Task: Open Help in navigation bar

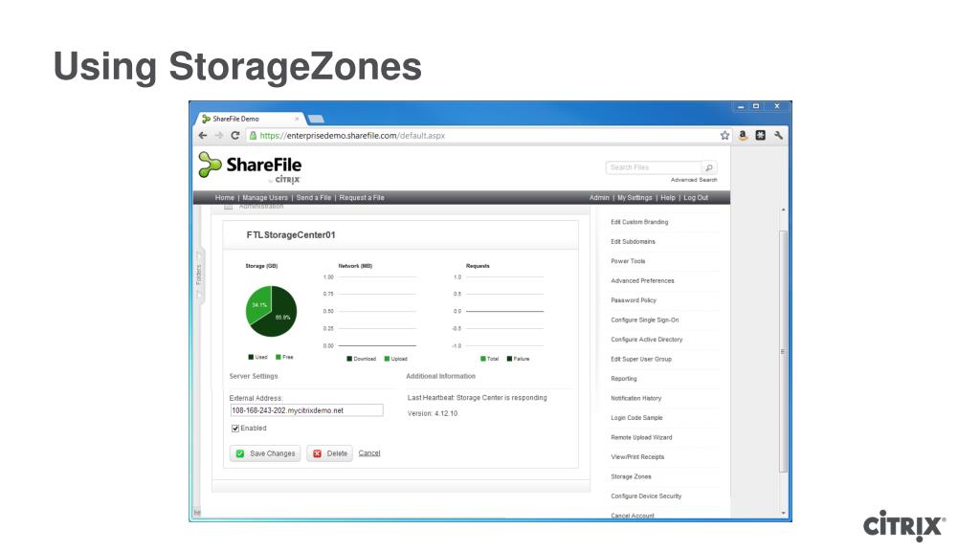Action: 668,197
